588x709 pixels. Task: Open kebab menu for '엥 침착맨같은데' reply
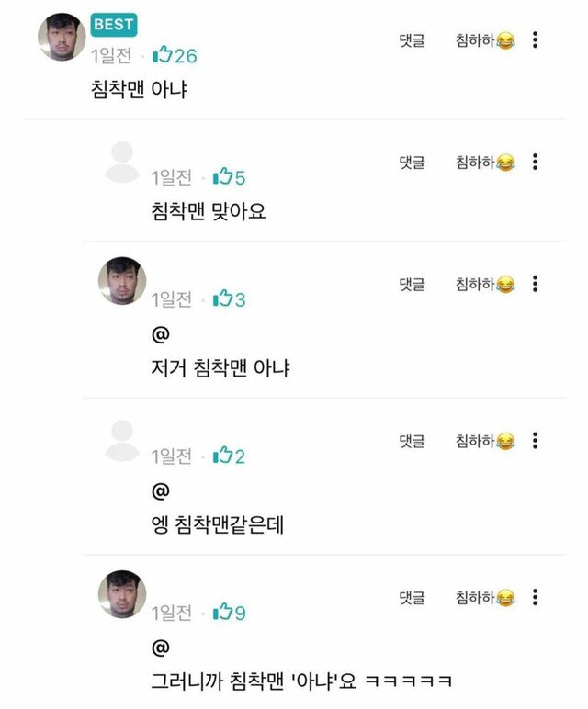(x=536, y=441)
